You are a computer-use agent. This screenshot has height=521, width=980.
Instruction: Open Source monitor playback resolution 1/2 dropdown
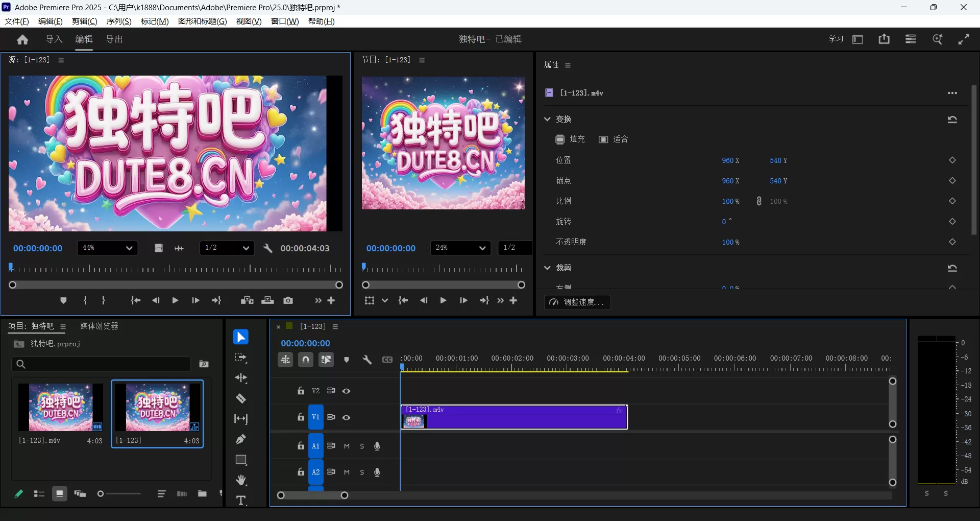[x=227, y=248]
